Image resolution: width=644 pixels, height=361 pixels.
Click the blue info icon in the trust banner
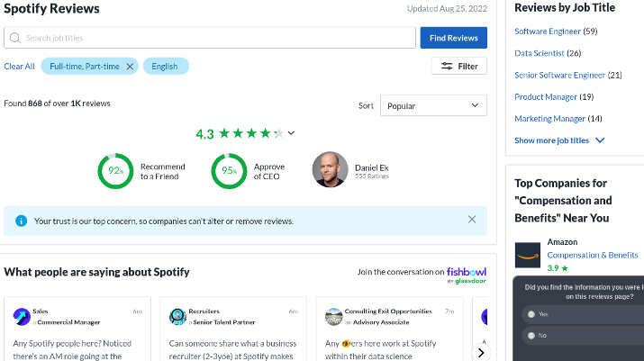21,221
